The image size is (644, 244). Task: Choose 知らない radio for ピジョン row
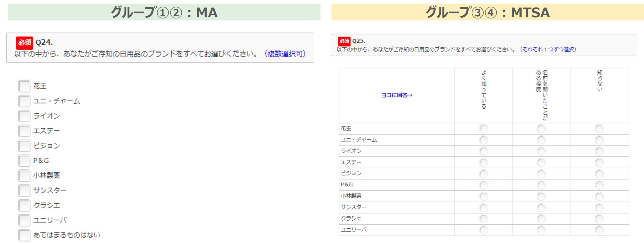pos(599,174)
